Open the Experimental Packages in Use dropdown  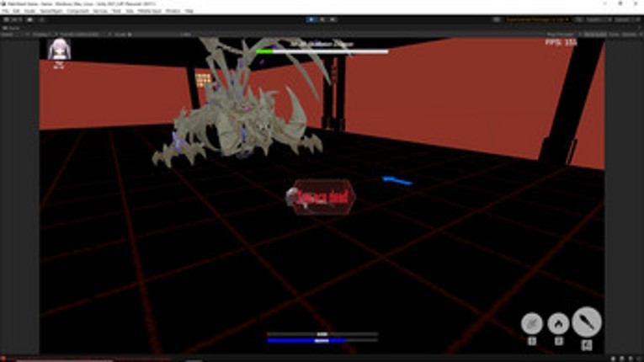click(x=537, y=19)
